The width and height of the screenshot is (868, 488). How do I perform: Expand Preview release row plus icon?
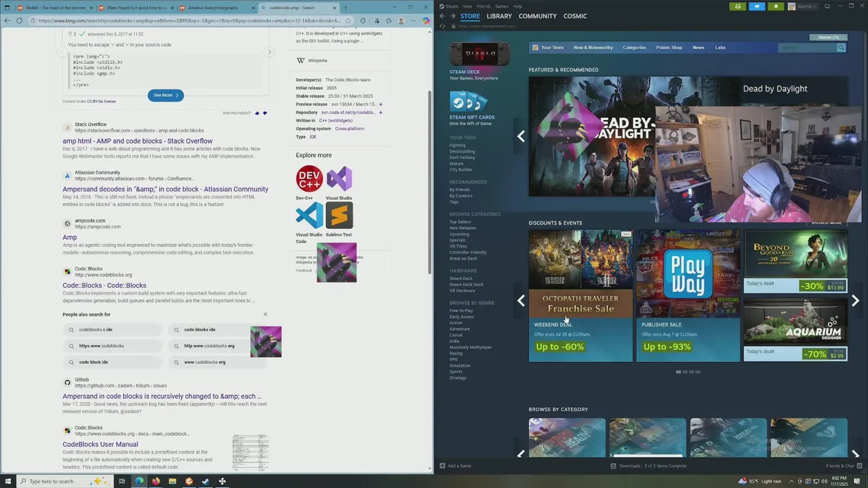click(380, 104)
